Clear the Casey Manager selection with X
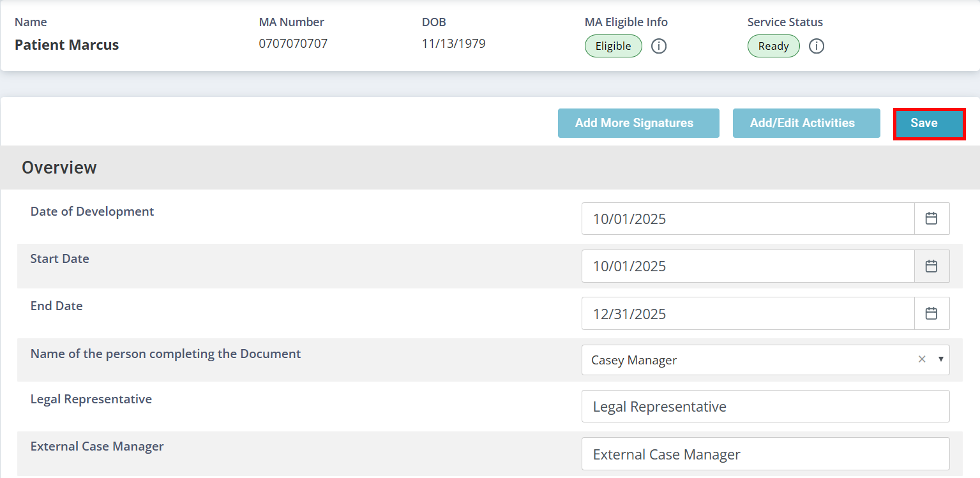The image size is (980, 478). 921,359
